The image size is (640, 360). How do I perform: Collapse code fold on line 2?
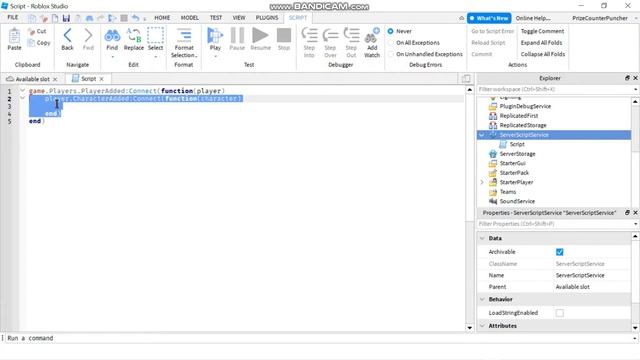coord(22,98)
